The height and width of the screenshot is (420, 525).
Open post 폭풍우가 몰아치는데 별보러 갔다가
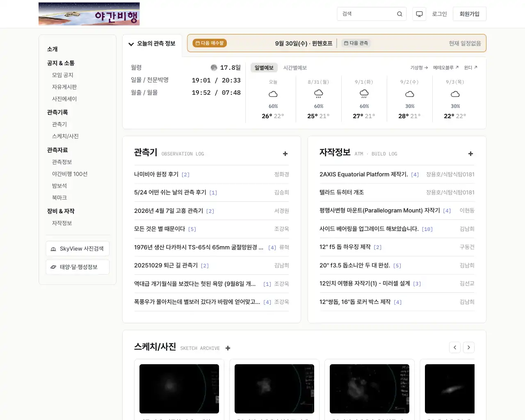pyautogui.click(x=197, y=302)
